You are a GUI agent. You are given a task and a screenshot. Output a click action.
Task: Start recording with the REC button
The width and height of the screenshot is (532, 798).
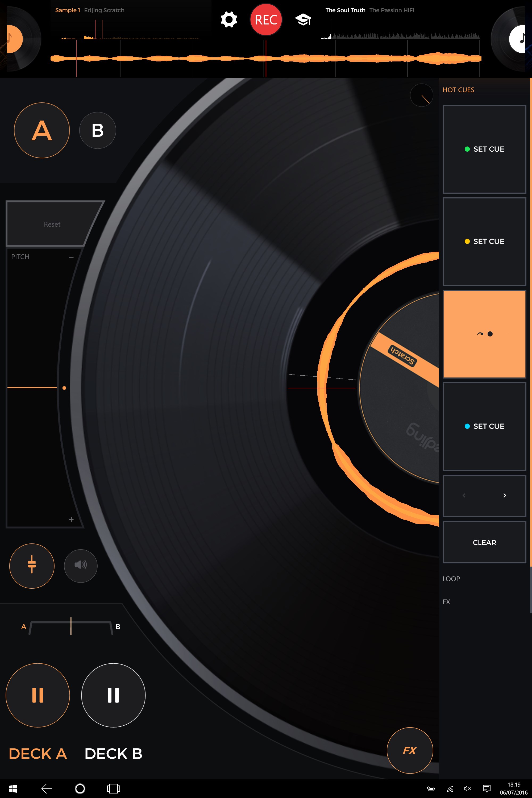point(266,20)
